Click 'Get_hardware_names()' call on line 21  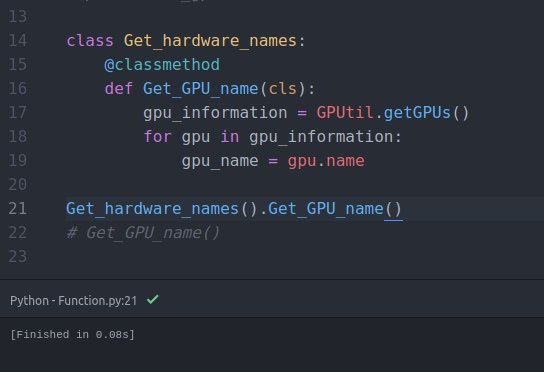click(x=161, y=209)
